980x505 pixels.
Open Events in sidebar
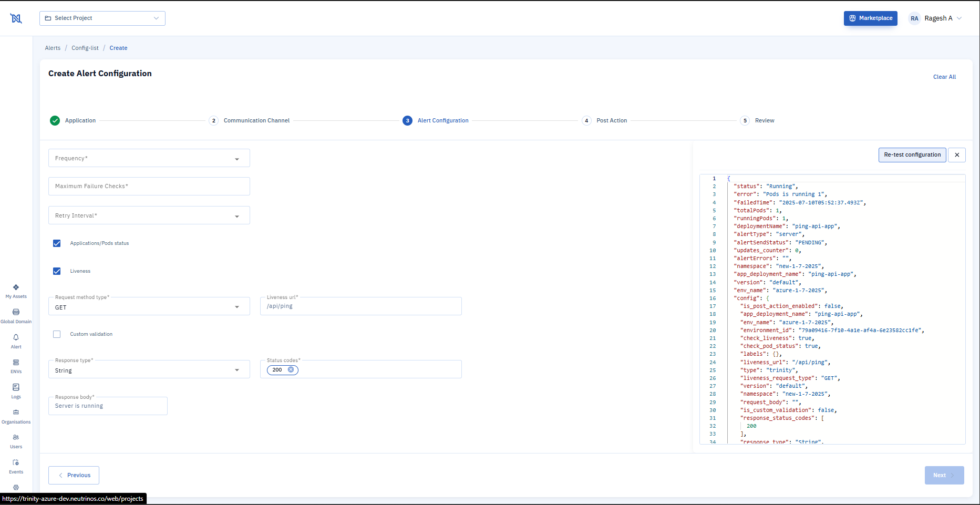16,467
